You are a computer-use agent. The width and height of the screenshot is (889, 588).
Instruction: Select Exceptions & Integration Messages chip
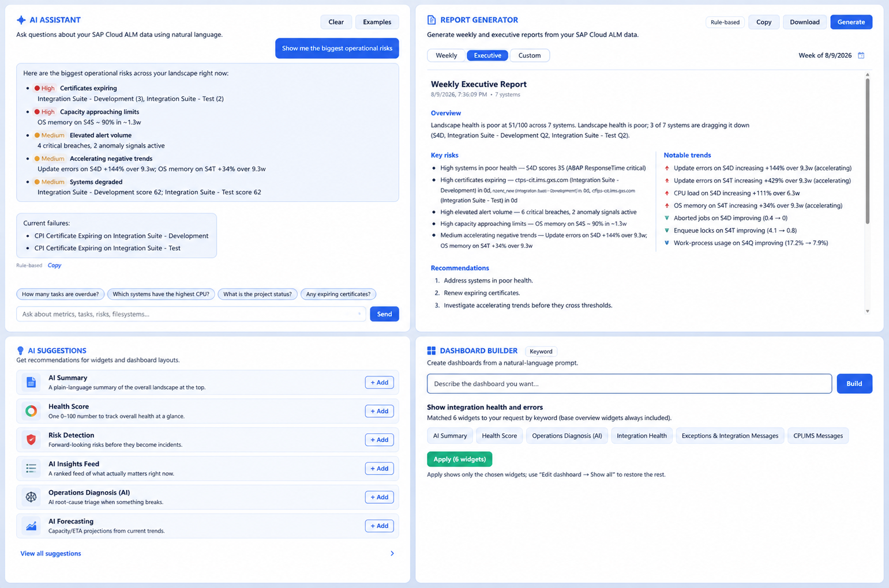[730, 436]
